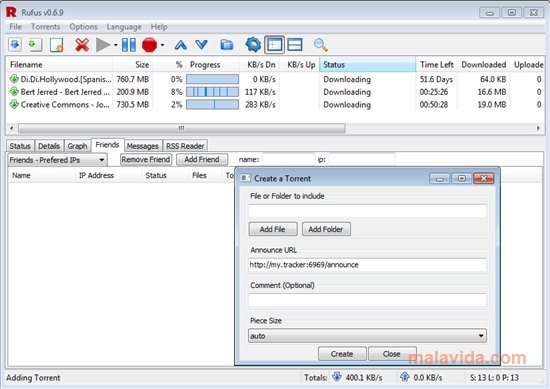Click the Comment (Optional) input field
The height and width of the screenshot is (389, 550).
point(367,300)
